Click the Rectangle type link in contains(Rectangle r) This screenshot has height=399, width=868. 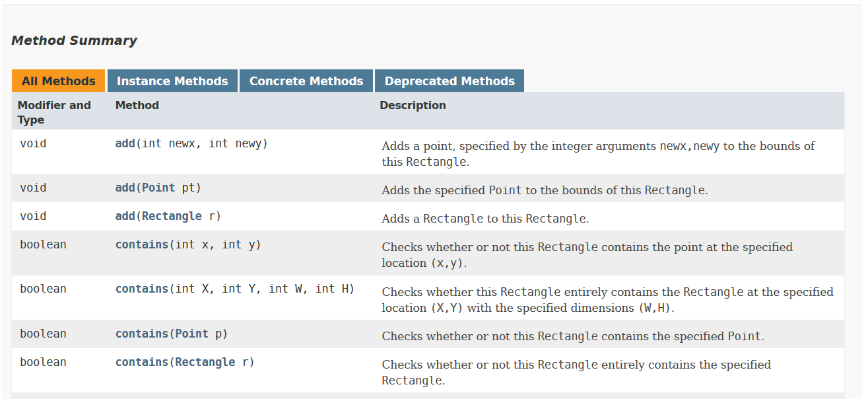[x=205, y=362]
